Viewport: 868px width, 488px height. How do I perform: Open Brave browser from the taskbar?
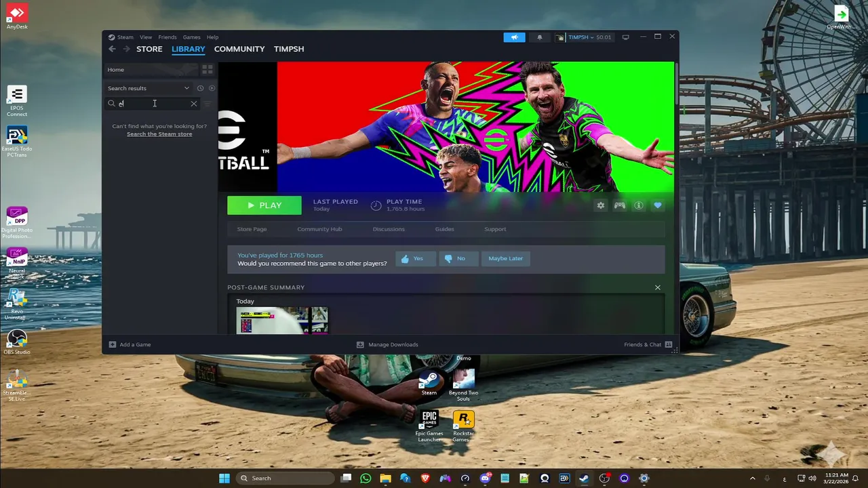click(x=425, y=478)
